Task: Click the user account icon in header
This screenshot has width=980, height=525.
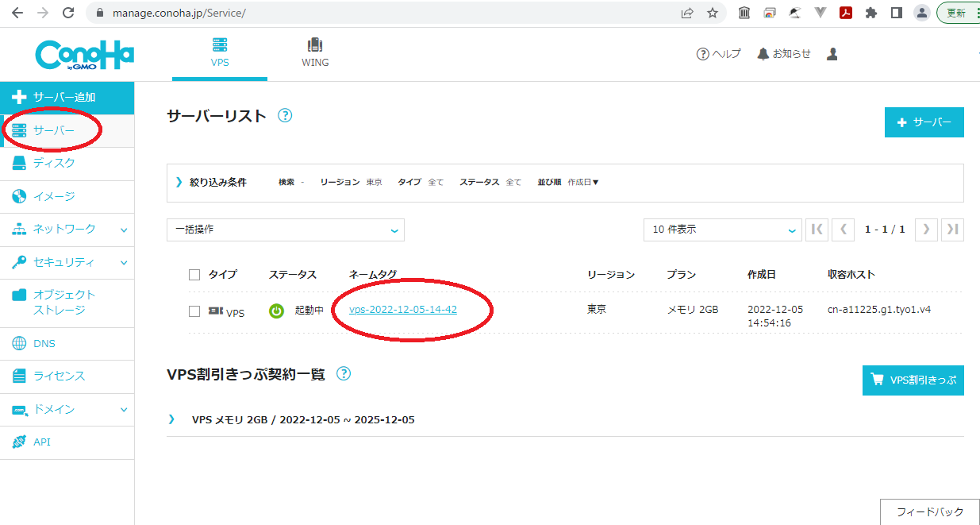Action: click(x=832, y=54)
